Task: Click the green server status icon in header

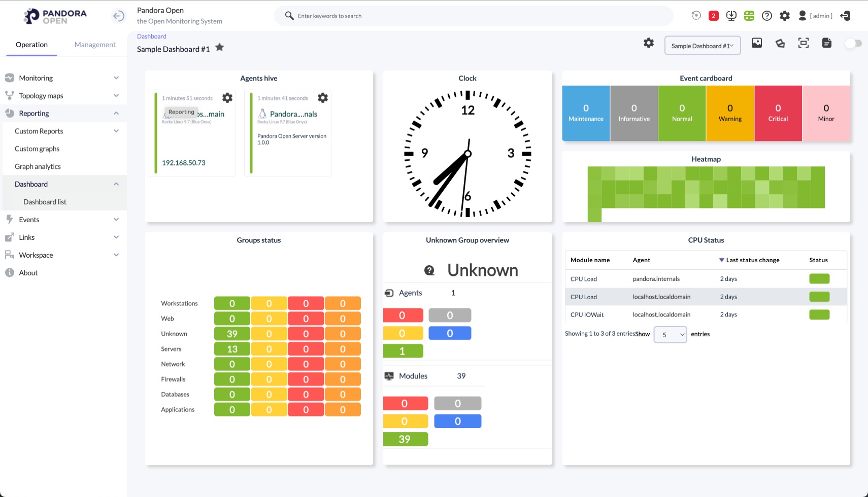Action: point(749,16)
